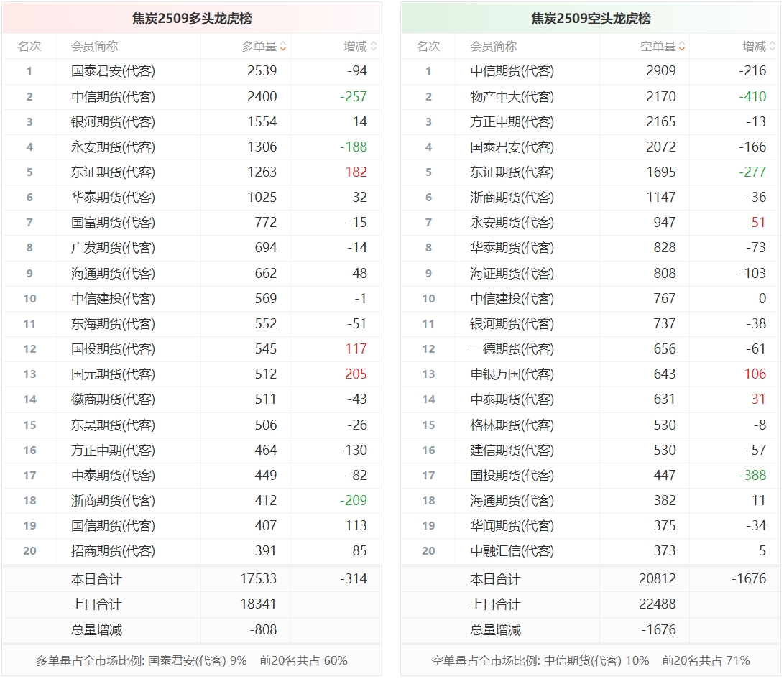Viewport: 784px width, 679px height.
Task: Select 银河期货(代客) in long ranking
Action: pos(113,121)
